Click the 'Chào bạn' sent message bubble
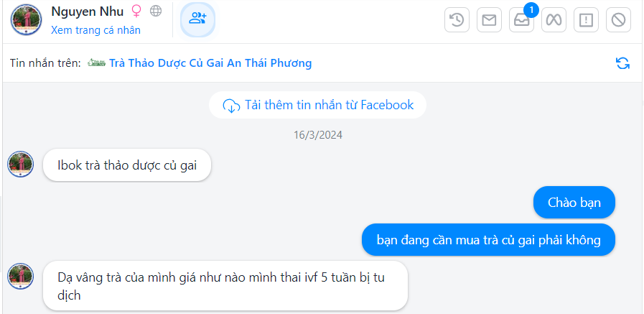The height and width of the screenshot is (314, 644). click(x=574, y=202)
